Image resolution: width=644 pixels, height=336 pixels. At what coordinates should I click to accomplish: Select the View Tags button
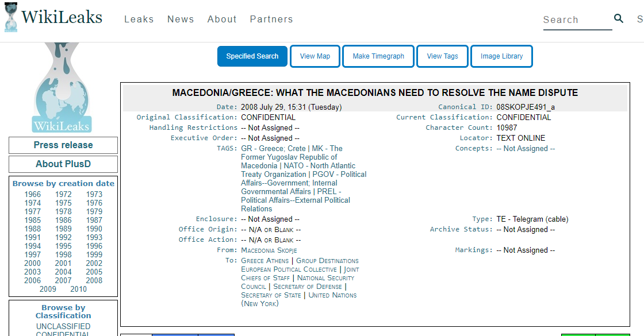click(x=442, y=56)
